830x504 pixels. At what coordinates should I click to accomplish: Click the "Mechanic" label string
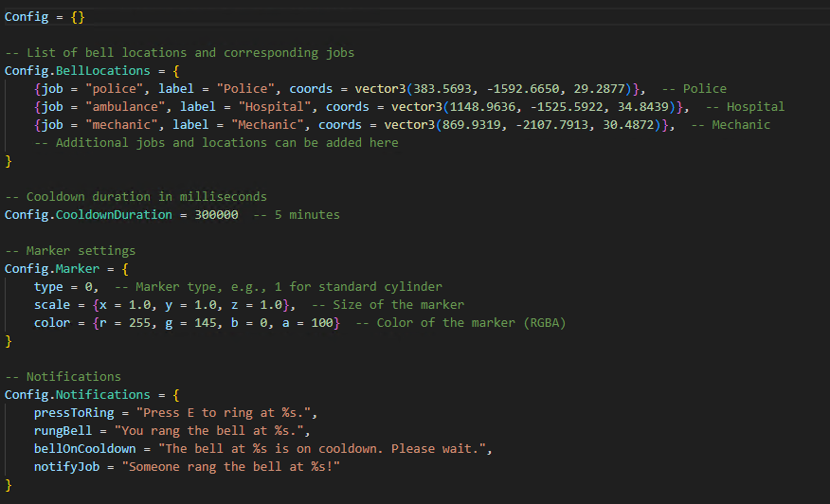[267, 125]
